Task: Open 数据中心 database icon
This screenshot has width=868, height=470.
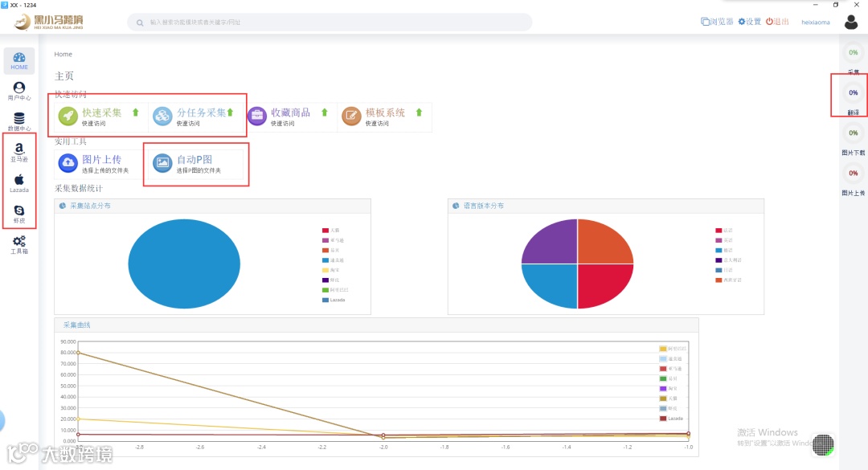Action: point(19,122)
